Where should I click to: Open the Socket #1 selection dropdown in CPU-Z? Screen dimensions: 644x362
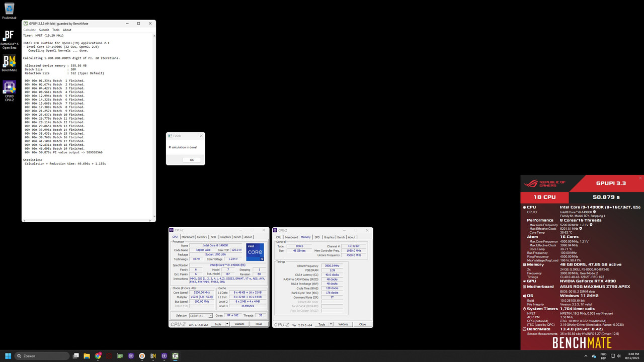[201, 316]
